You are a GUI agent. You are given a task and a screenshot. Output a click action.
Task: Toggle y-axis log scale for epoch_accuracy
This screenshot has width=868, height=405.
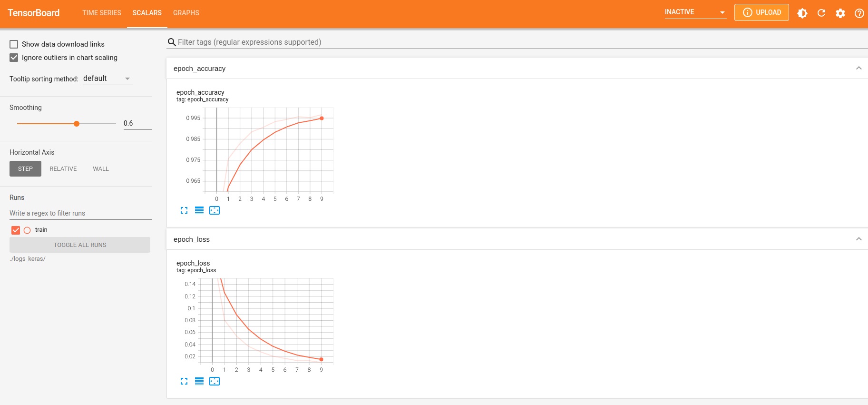(199, 210)
